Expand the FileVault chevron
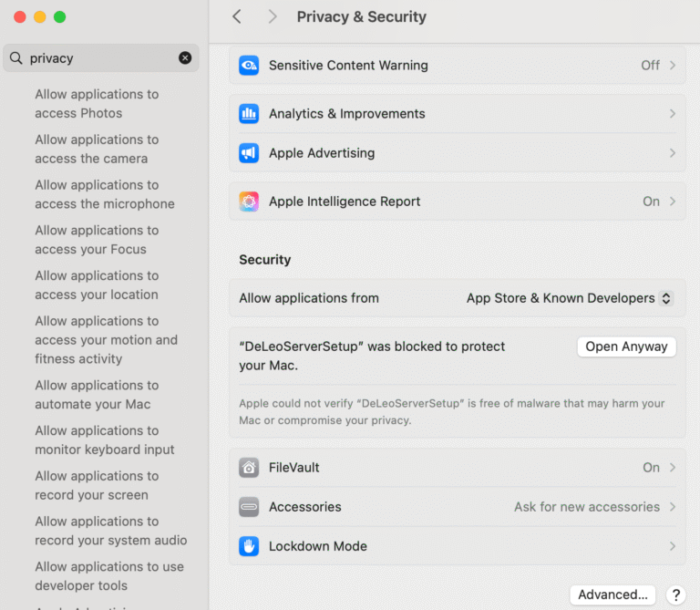This screenshot has width=700, height=610. pos(673,468)
